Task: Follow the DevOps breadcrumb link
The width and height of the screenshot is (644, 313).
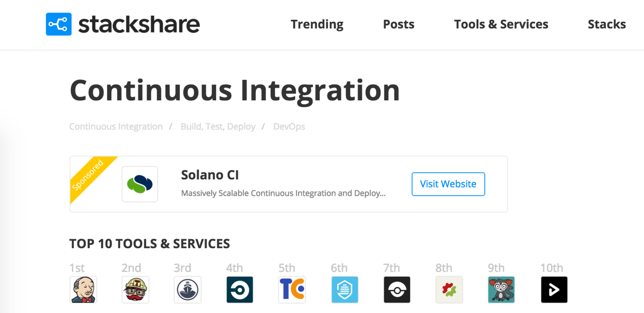Action: click(x=289, y=126)
